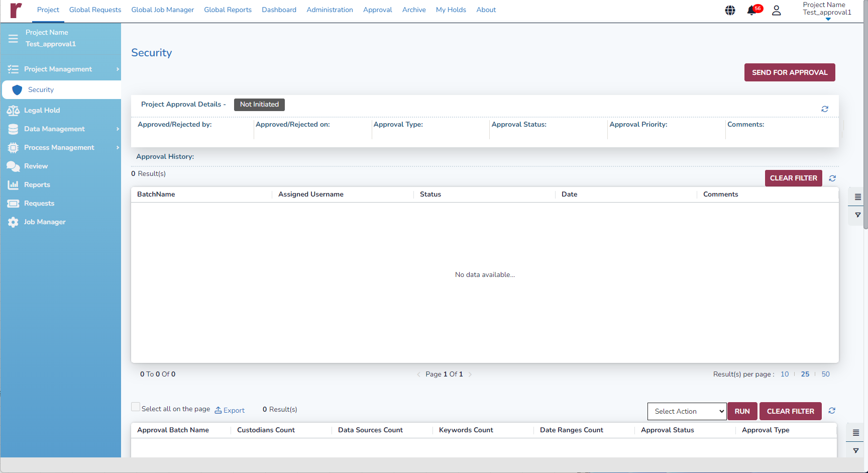Go to next page arrow
This screenshot has height=473, width=868.
click(x=470, y=374)
